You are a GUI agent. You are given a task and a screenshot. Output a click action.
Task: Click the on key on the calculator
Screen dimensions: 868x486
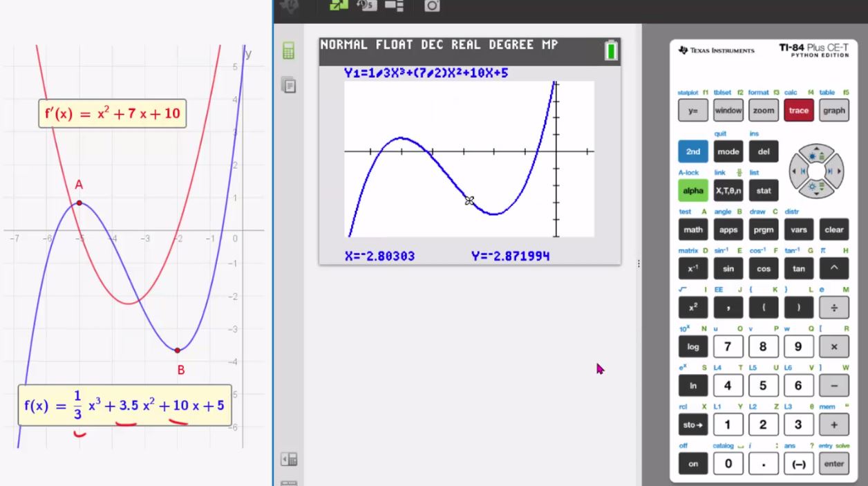[x=693, y=464]
